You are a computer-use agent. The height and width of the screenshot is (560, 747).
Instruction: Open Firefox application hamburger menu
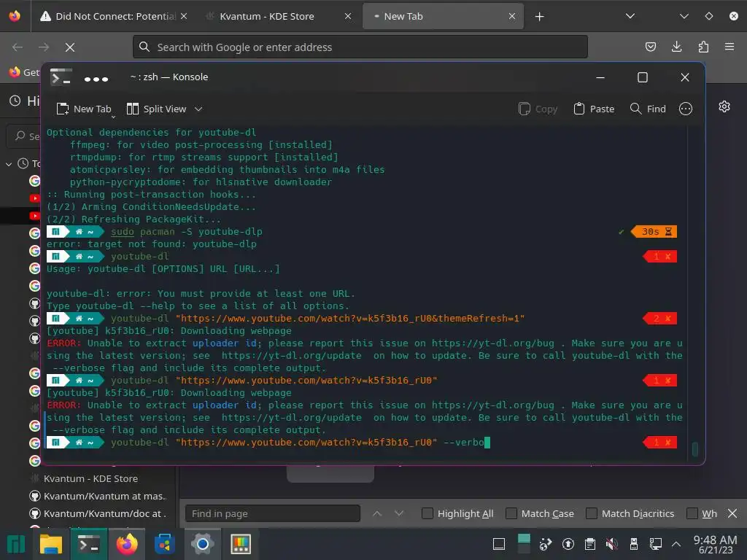(729, 47)
